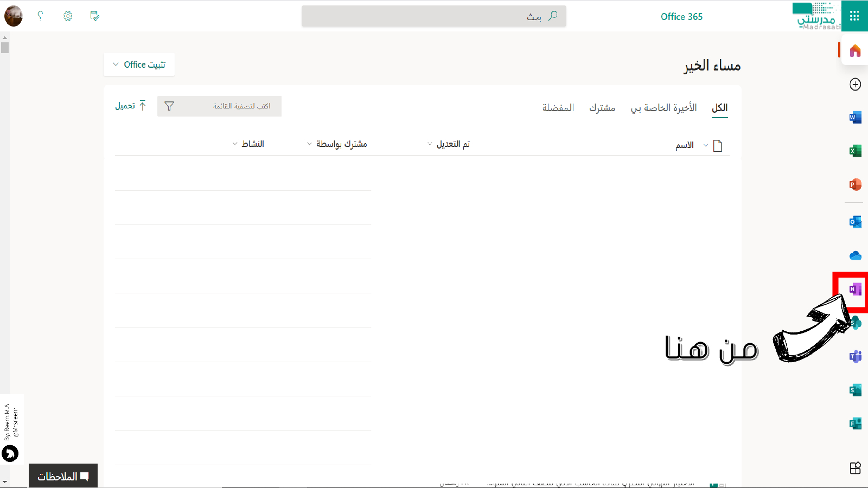Open the settings gear icon

(x=68, y=16)
